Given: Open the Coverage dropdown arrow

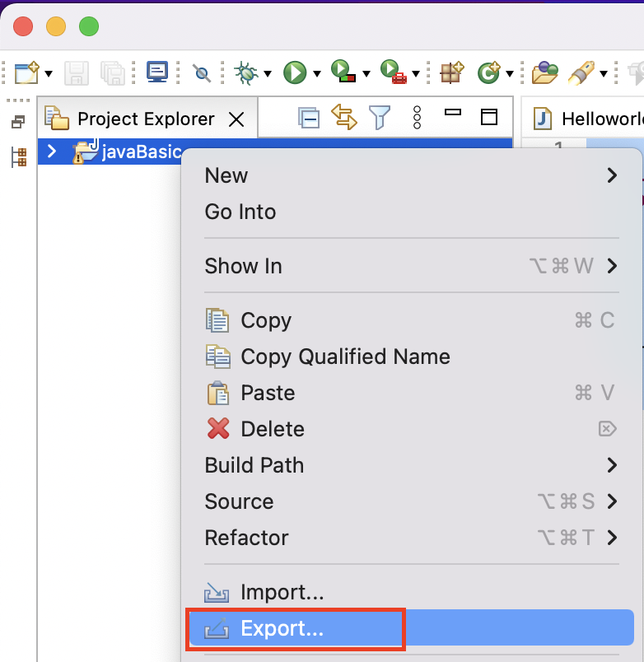Looking at the screenshot, I should pos(366,74).
